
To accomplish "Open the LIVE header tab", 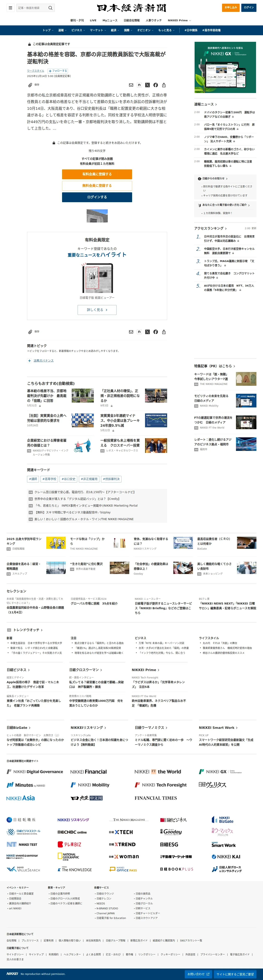I will coord(93,20).
